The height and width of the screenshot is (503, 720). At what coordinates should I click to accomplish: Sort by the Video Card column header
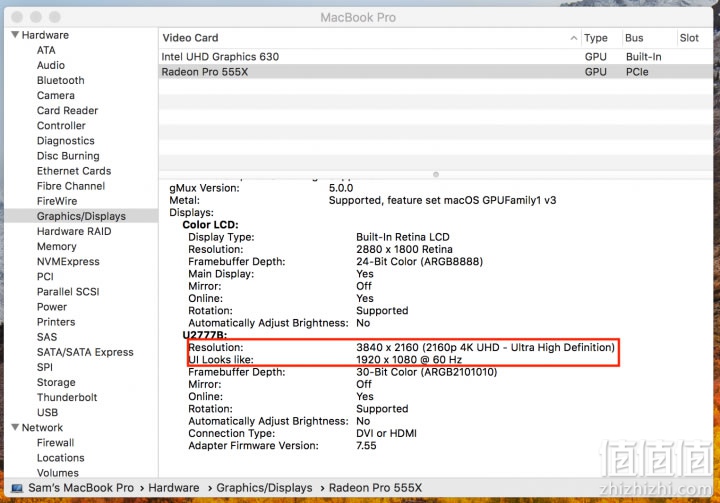point(190,38)
